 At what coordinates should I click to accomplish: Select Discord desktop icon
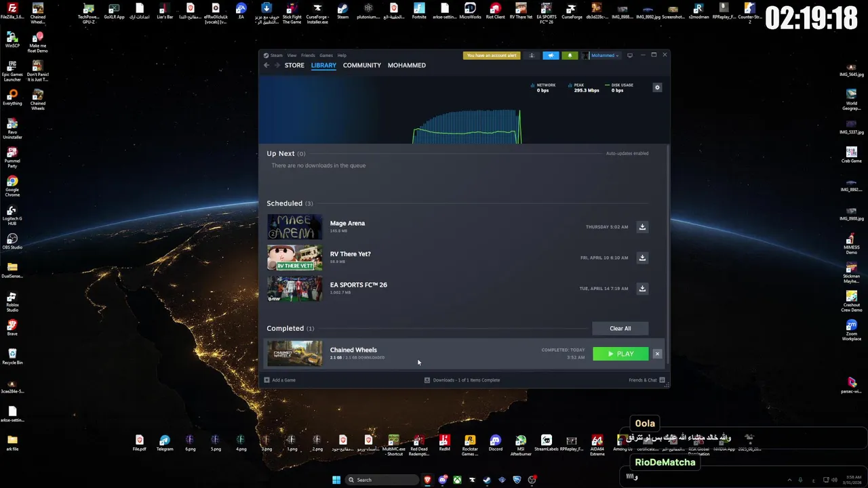pyautogui.click(x=495, y=444)
